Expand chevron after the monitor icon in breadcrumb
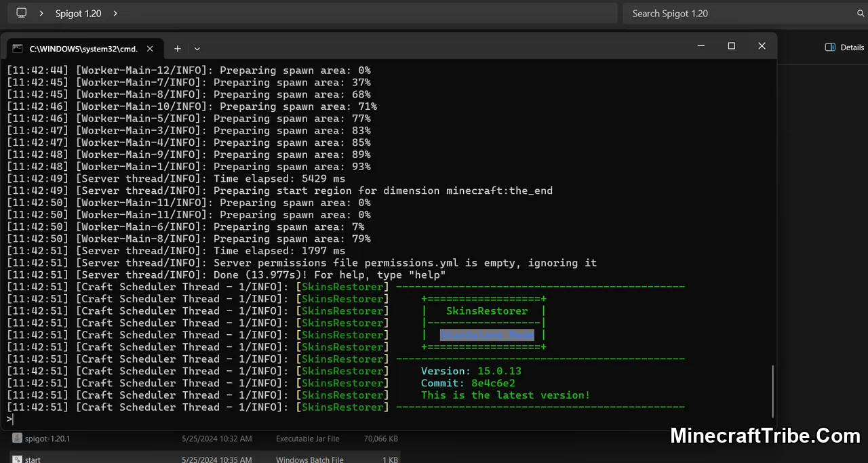This screenshot has height=463, width=868. point(42,13)
